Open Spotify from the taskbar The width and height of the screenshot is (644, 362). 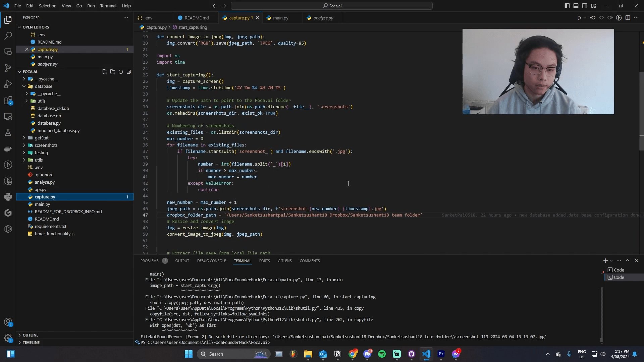382,354
